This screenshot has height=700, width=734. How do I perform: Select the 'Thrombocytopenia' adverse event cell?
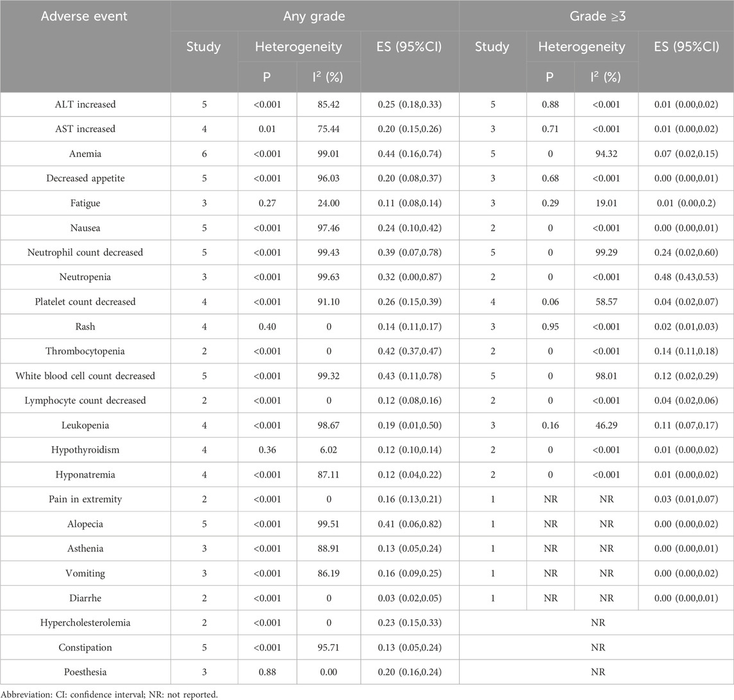pos(85,351)
